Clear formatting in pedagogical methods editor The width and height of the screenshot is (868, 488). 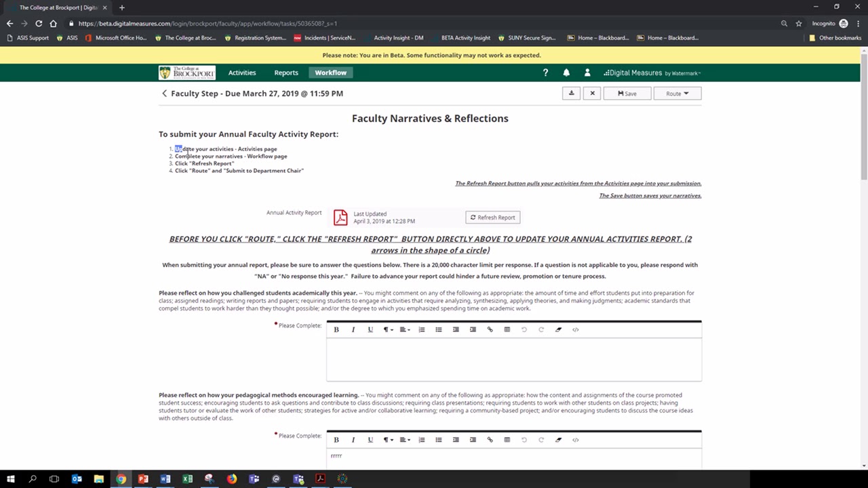559,440
